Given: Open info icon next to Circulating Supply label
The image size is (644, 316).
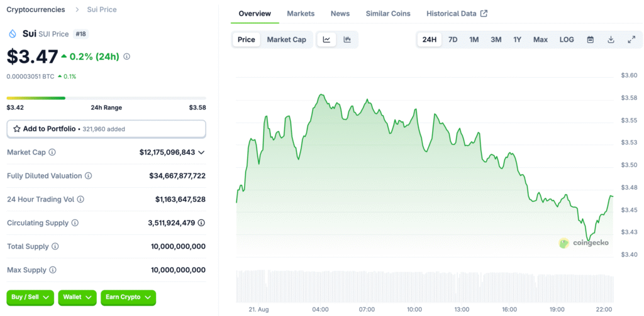Looking at the screenshot, I should pyautogui.click(x=75, y=223).
